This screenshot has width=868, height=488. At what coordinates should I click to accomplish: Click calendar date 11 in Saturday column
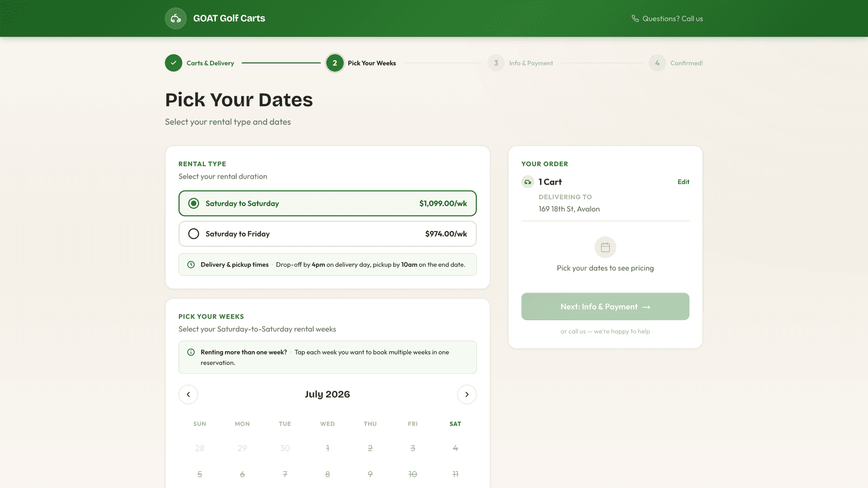point(455,474)
